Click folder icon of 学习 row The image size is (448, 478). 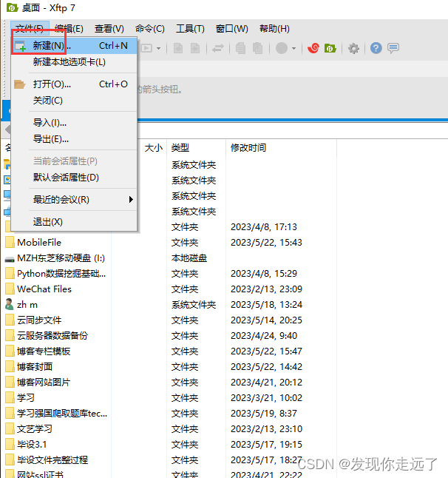click(x=10, y=397)
